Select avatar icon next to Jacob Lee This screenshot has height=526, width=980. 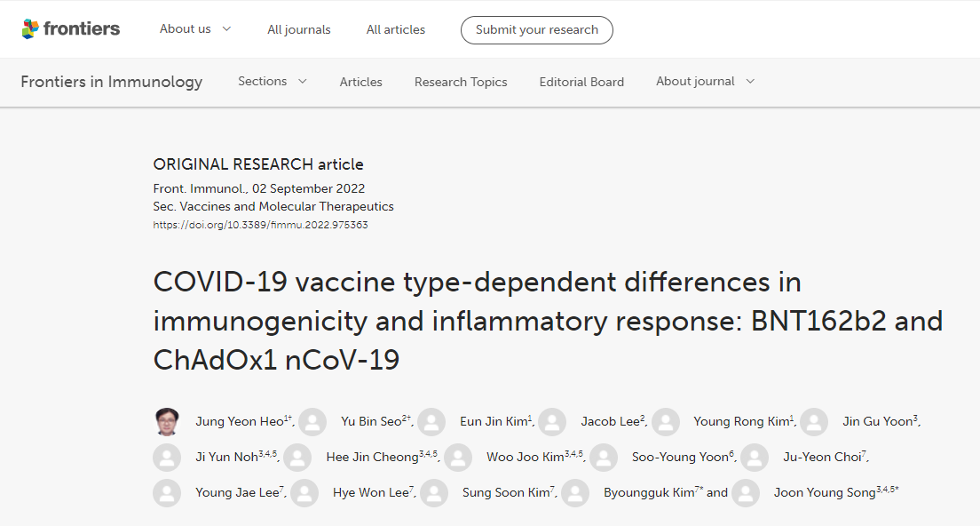552,422
